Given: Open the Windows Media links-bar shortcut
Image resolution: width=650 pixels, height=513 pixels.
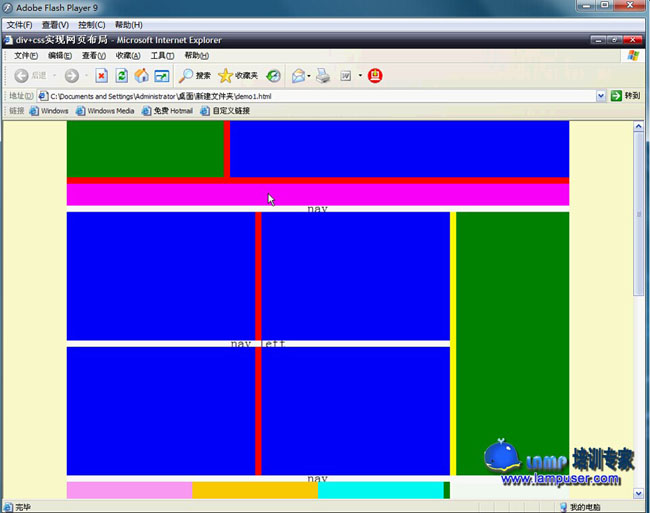Looking at the screenshot, I should (x=105, y=111).
